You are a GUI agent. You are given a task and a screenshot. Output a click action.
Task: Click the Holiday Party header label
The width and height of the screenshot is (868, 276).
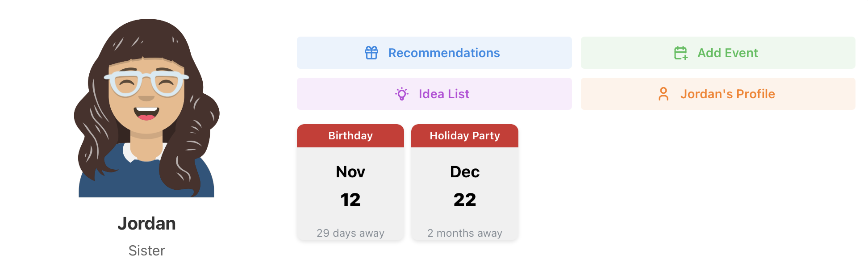(x=464, y=136)
